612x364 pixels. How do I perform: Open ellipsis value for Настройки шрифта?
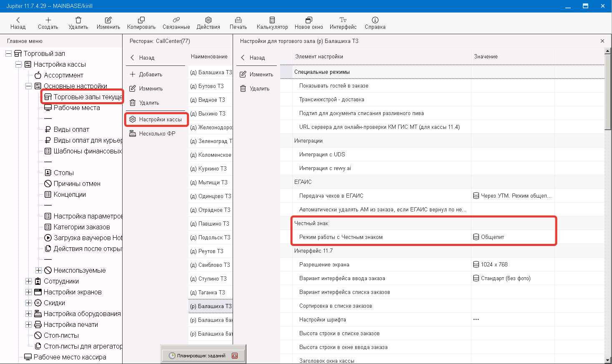click(476, 319)
